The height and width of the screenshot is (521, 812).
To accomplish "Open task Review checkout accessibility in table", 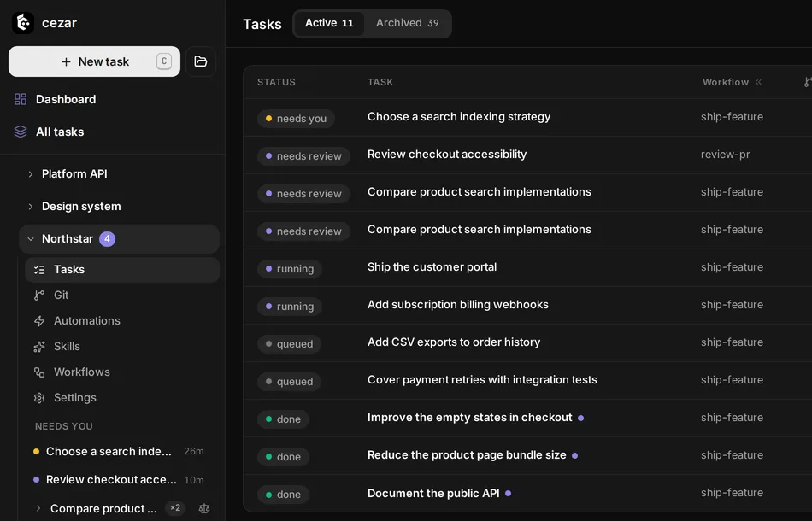I will (447, 155).
